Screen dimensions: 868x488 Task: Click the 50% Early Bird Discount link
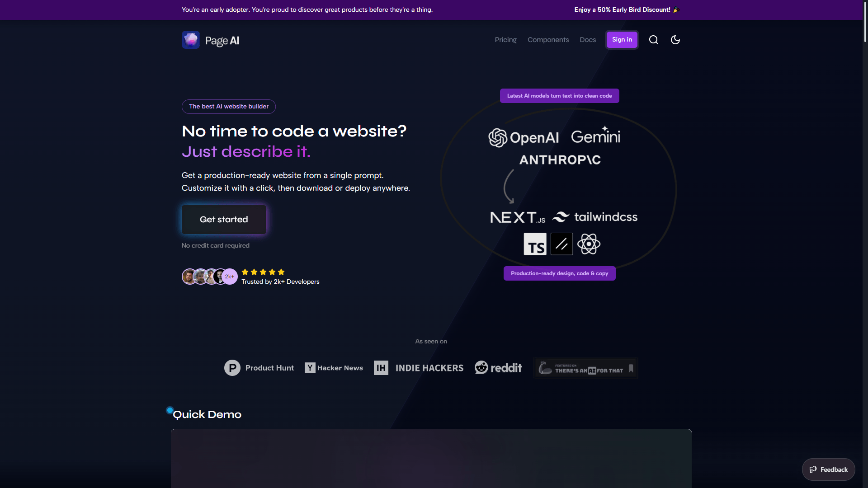click(627, 9)
